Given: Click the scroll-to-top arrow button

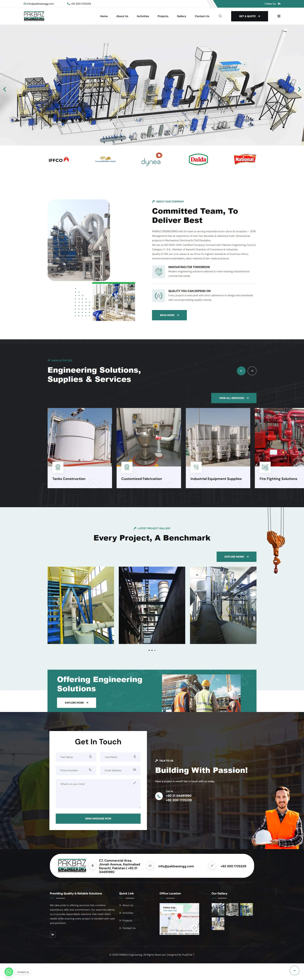Looking at the screenshot, I should coord(294,970).
